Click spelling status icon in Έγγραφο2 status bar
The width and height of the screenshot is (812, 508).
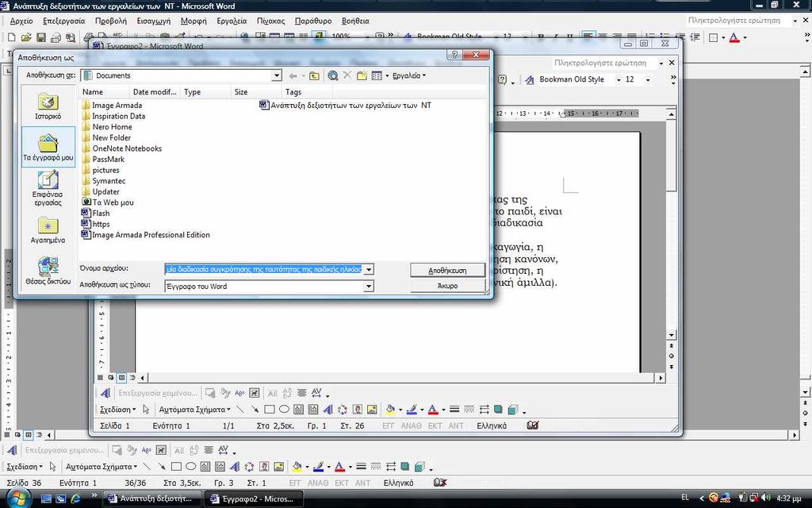532,425
